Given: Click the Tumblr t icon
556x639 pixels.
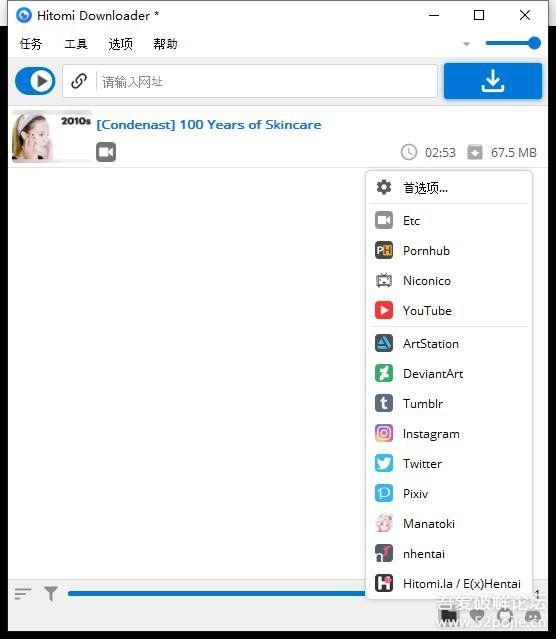Looking at the screenshot, I should [x=384, y=403].
